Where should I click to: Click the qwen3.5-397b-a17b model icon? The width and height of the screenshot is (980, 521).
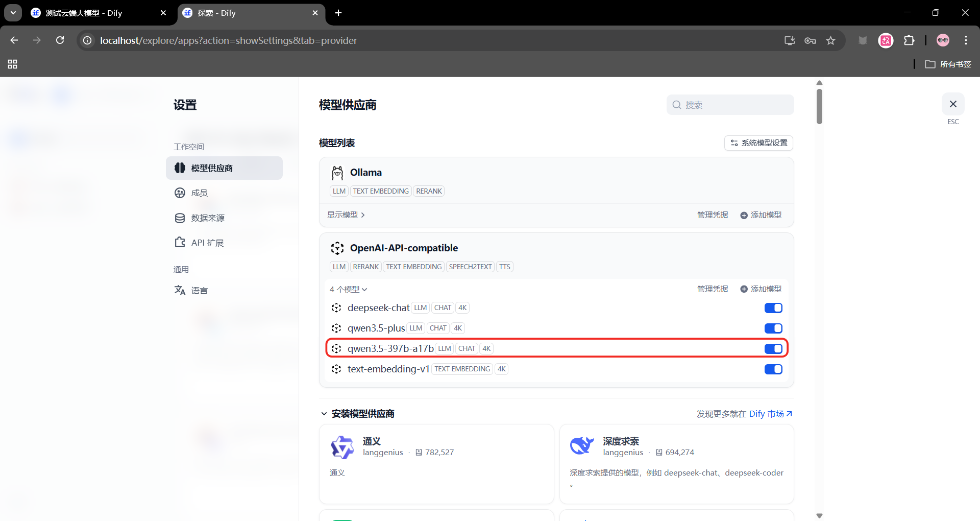[x=336, y=349]
